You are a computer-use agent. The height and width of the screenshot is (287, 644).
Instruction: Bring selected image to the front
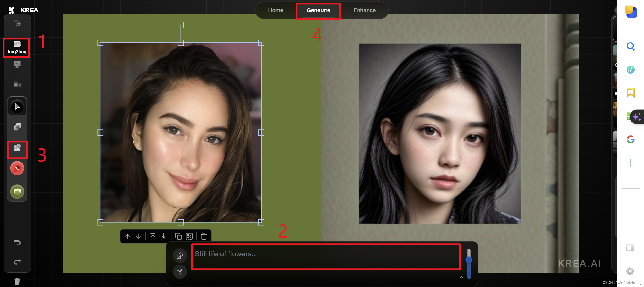[x=153, y=236]
